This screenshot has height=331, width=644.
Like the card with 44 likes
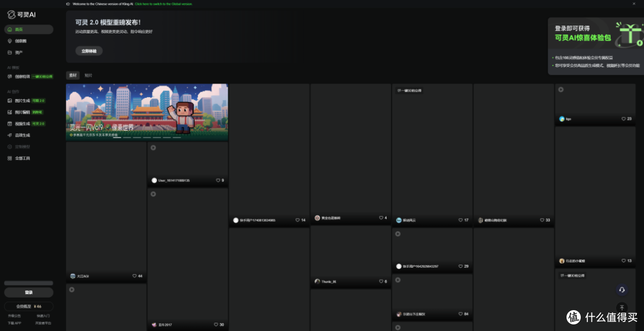click(x=134, y=276)
